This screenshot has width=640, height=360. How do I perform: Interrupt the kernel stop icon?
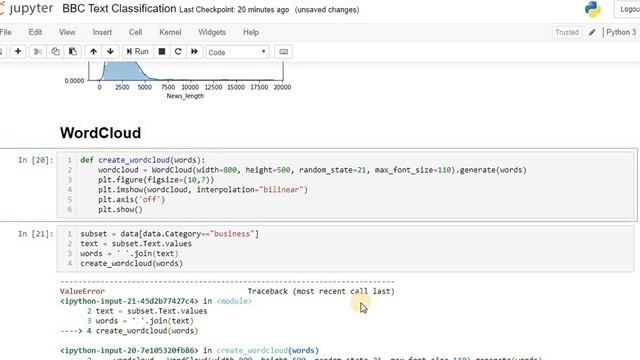[162, 51]
